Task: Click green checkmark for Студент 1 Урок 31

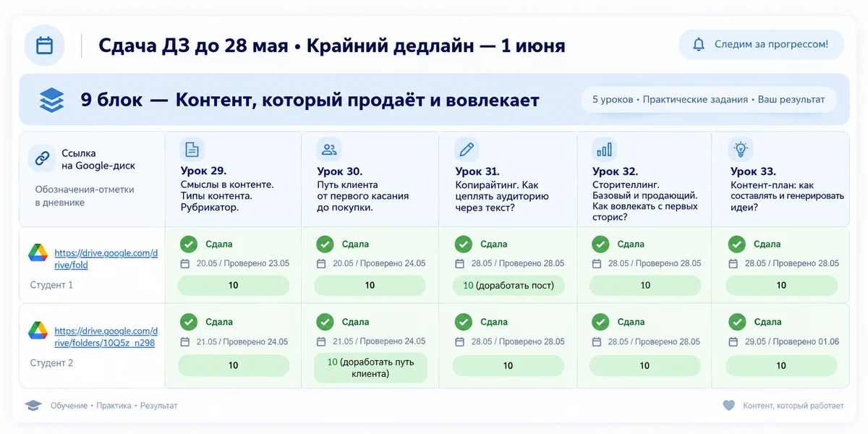Action: [462, 244]
